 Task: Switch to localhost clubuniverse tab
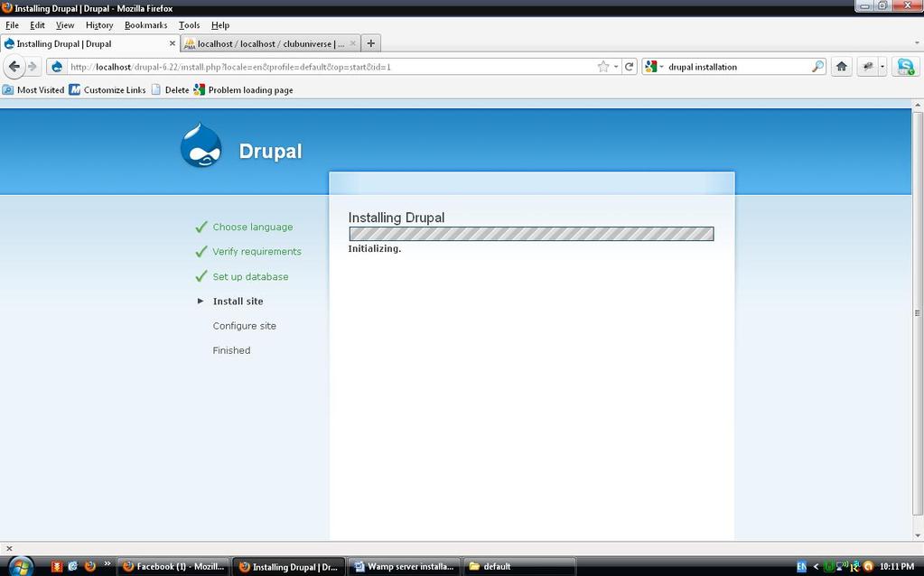pyautogui.click(x=269, y=43)
